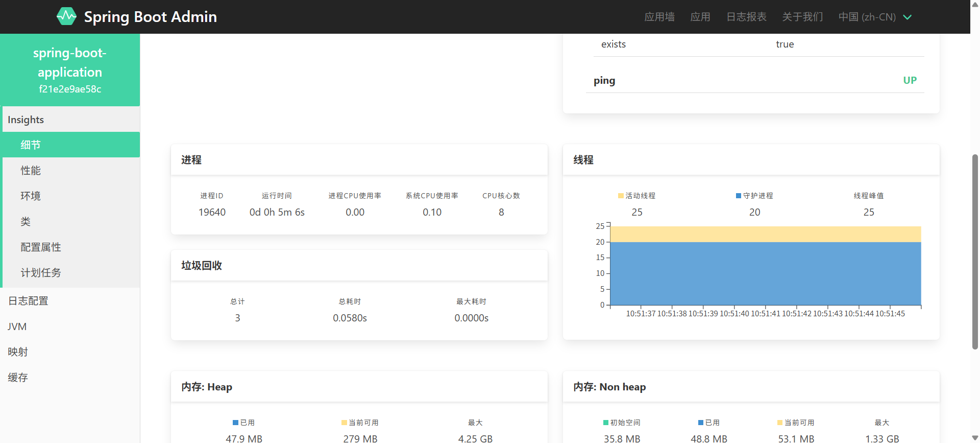Click the Spring Boot Admin heartbeat logo icon
This screenshot has width=980, height=443.
point(66,16)
